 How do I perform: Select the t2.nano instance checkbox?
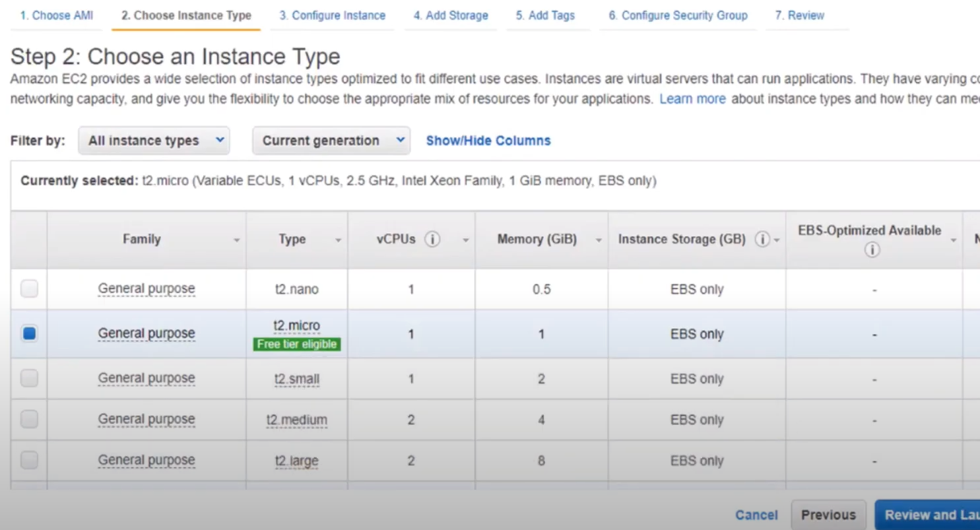(29, 289)
